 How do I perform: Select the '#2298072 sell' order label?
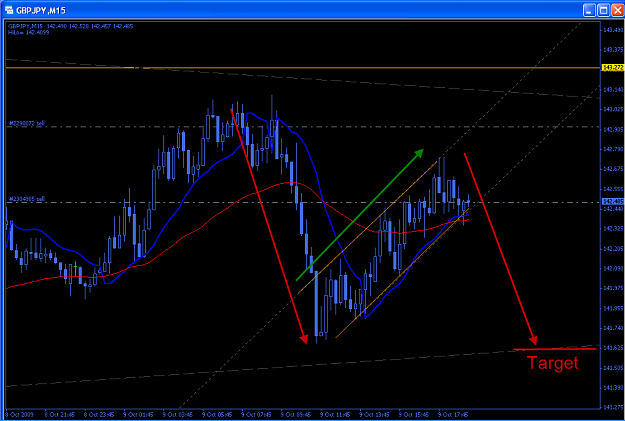point(26,124)
